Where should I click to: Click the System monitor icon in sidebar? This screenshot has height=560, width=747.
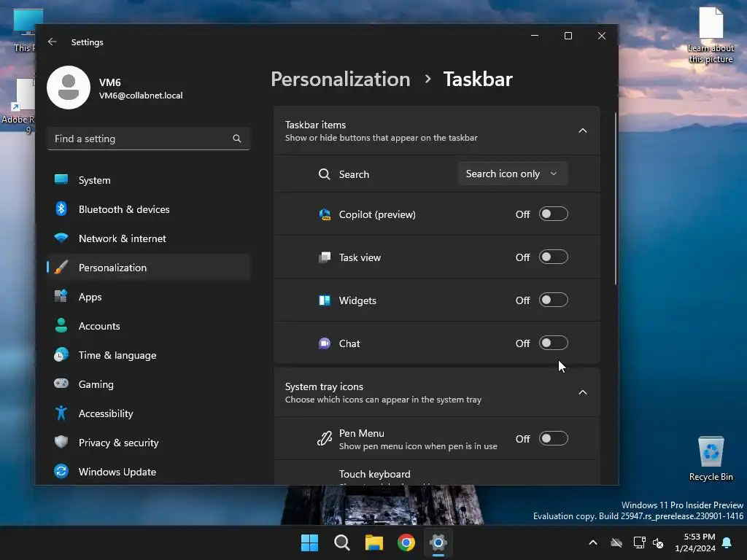click(x=61, y=179)
